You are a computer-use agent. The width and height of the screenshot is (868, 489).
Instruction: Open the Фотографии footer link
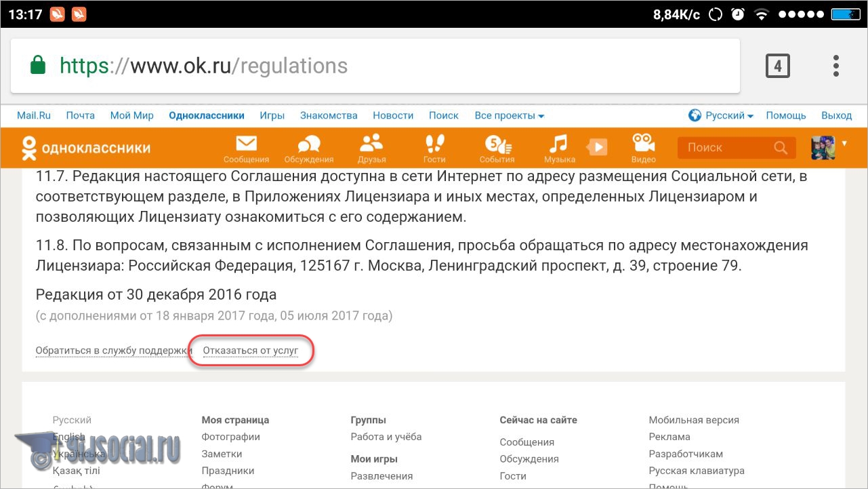click(230, 437)
